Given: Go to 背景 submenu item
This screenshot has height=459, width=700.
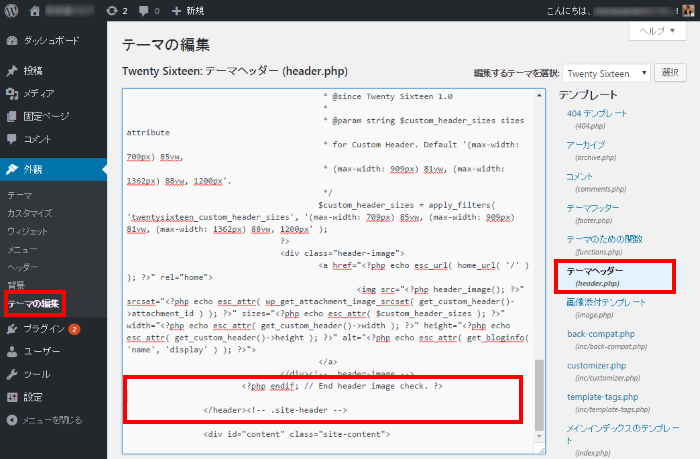Looking at the screenshot, I should 16,285.
